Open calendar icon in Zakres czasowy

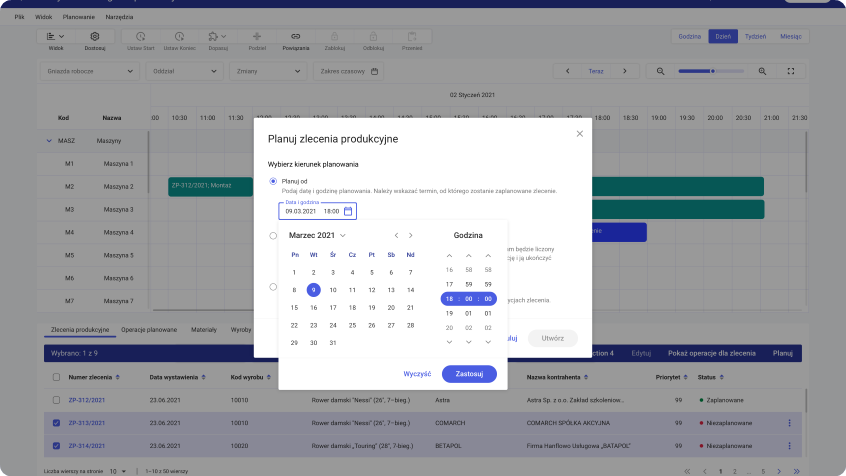pyautogui.click(x=374, y=71)
